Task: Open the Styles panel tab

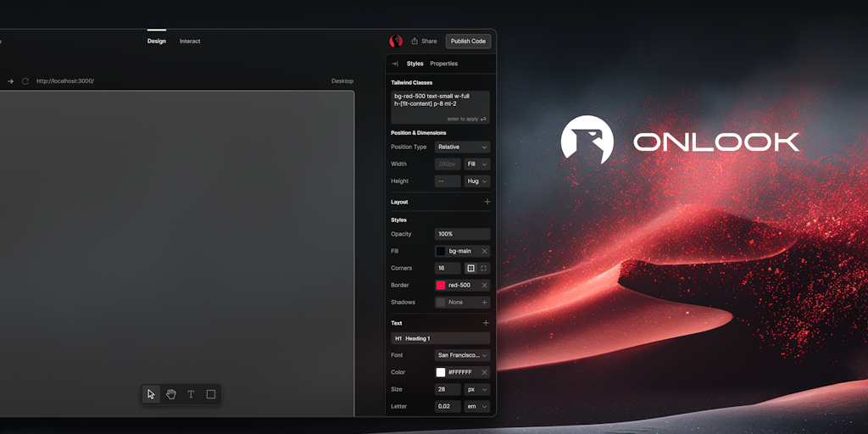Action: pyautogui.click(x=415, y=64)
